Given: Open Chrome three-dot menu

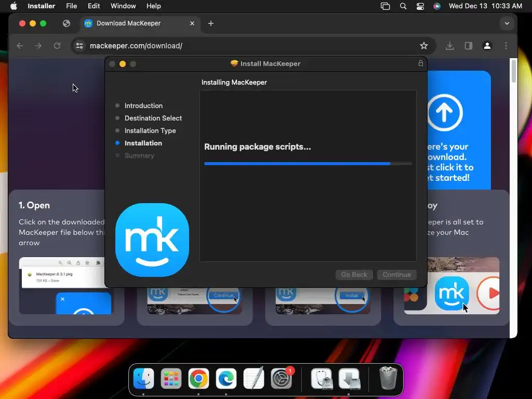Looking at the screenshot, I should (x=506, y=46).
